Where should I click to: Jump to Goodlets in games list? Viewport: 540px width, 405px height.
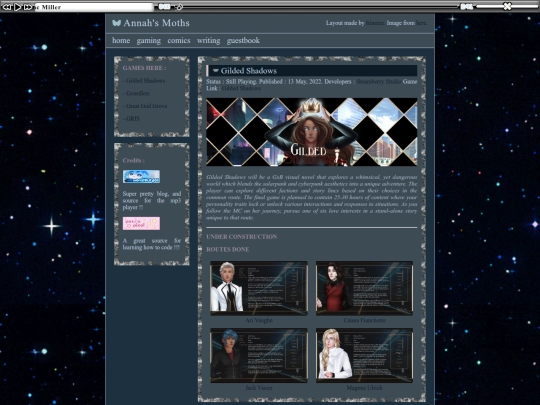136,93
